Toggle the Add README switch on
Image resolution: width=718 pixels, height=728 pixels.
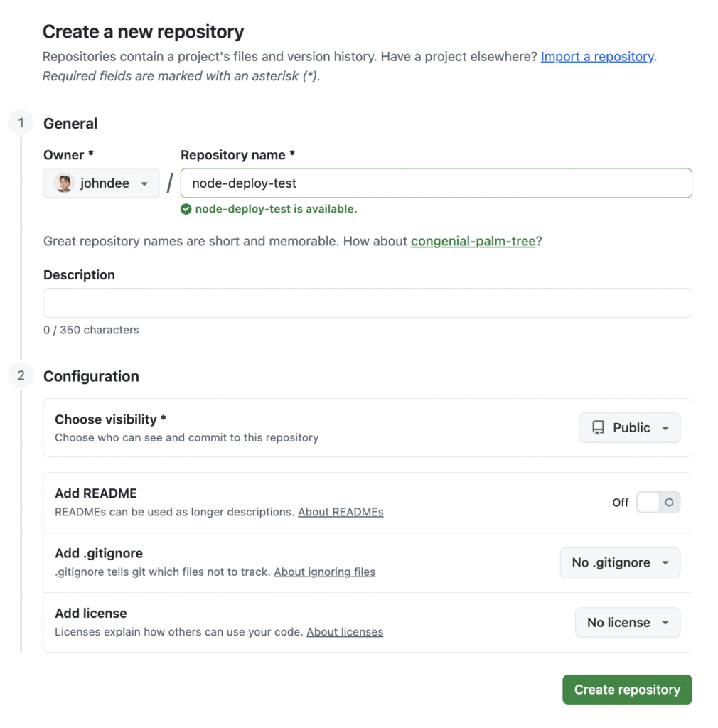(x=658, y=502)
